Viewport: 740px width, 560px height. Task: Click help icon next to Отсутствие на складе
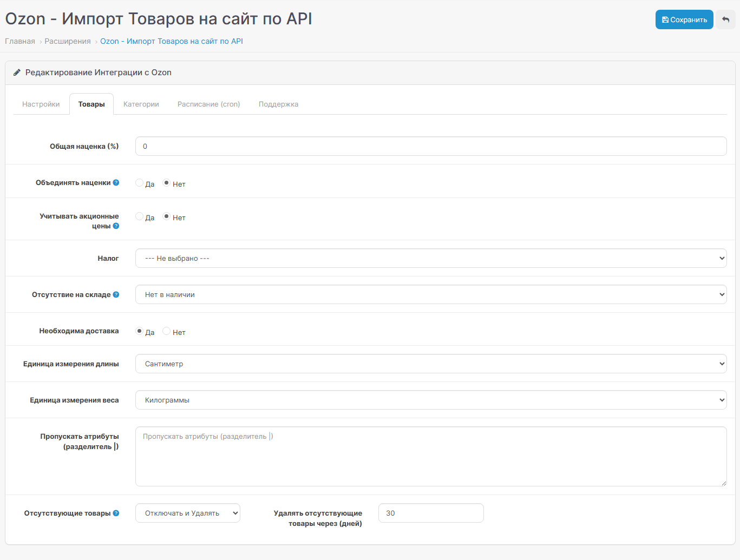click(116, 295)
